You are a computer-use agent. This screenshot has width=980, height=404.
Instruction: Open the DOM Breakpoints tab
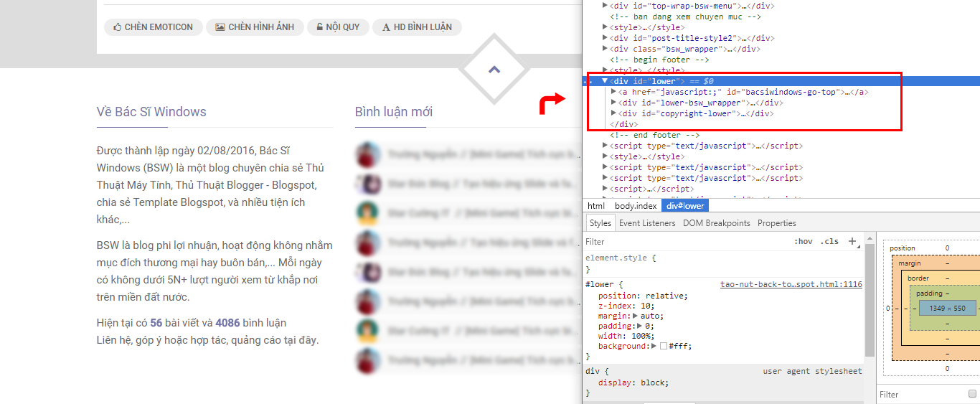(716, 223)
